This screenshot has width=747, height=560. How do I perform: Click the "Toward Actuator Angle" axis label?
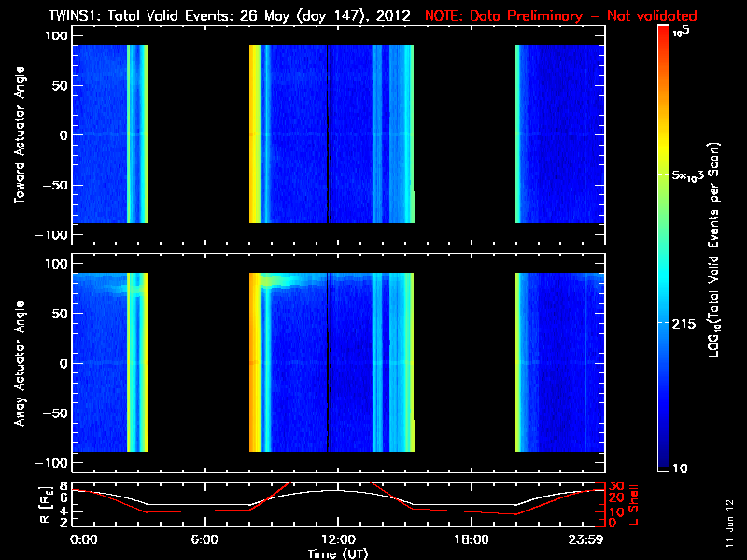coord(20,134)
